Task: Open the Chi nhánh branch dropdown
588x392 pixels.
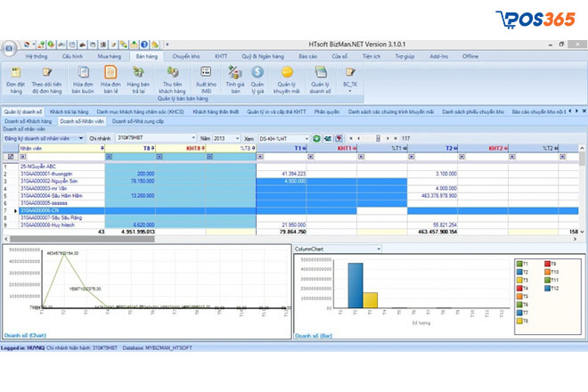Action: coord(193,139)
